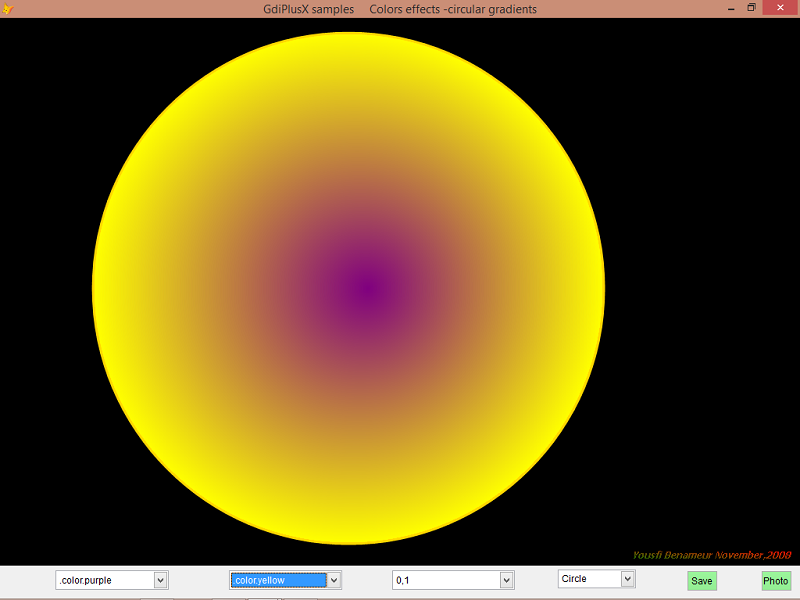This screenshot has width=800, height=600.
Task: Click the Save button
Action: [x=701, y=581]
